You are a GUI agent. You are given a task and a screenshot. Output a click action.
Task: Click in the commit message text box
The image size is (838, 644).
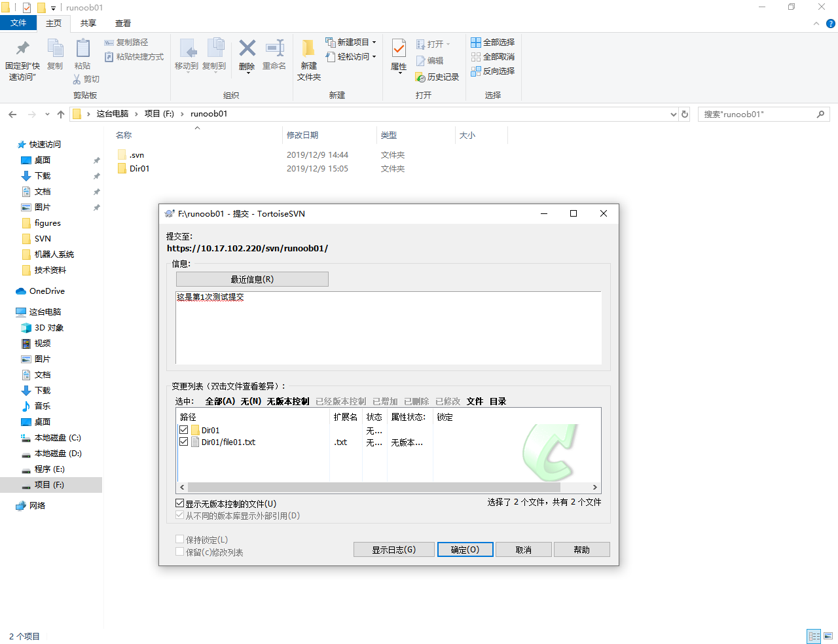388,328
